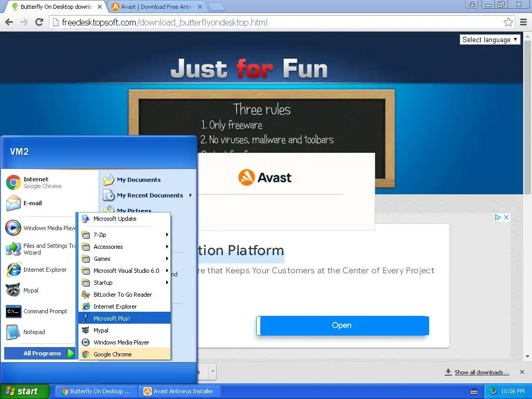Open download item dropdown arrow

pos(212,372)
